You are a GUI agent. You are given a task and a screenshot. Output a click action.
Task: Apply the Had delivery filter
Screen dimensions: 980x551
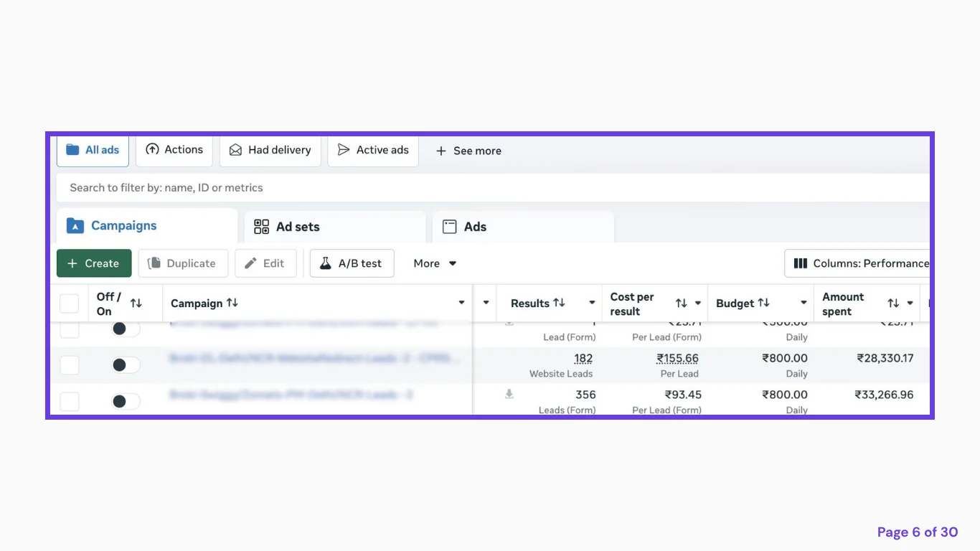click(x=270, y=150)
